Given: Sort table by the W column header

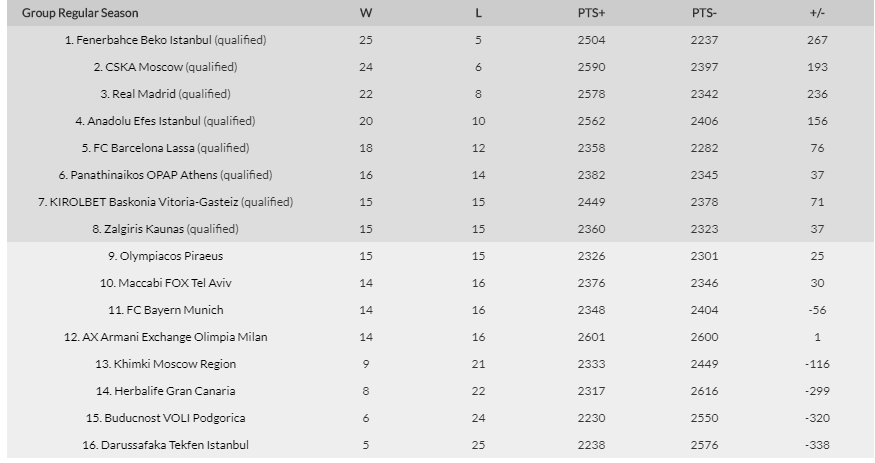Looking at the screenshot, I should pos(366,13).
